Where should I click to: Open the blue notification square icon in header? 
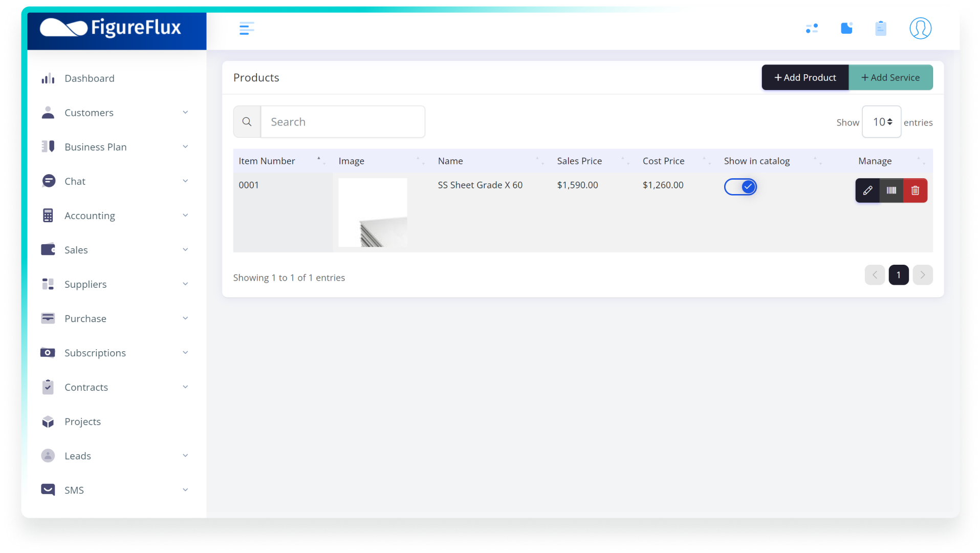click(846, 29)
